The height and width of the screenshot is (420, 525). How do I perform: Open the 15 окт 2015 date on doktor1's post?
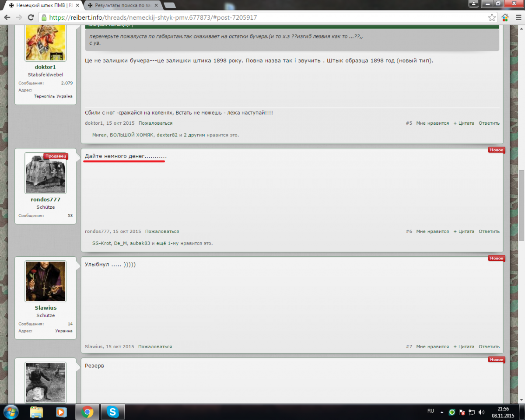pos(120,123)
